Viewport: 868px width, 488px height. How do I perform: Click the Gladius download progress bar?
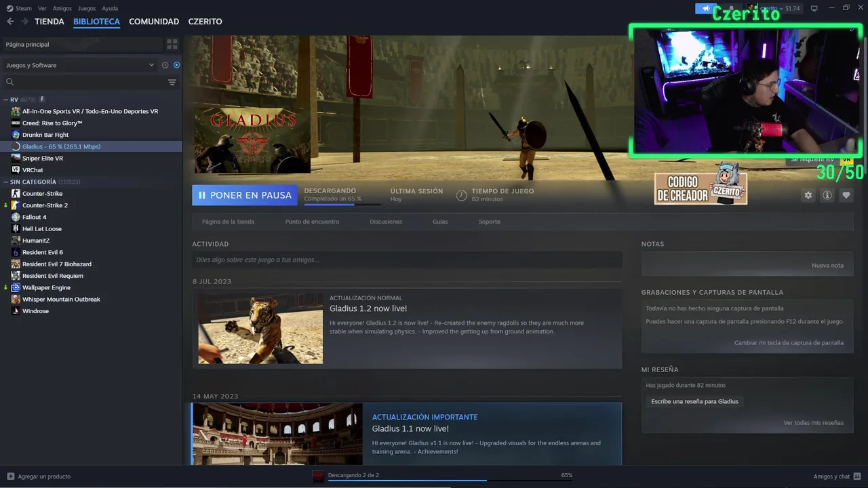point(342,204)
